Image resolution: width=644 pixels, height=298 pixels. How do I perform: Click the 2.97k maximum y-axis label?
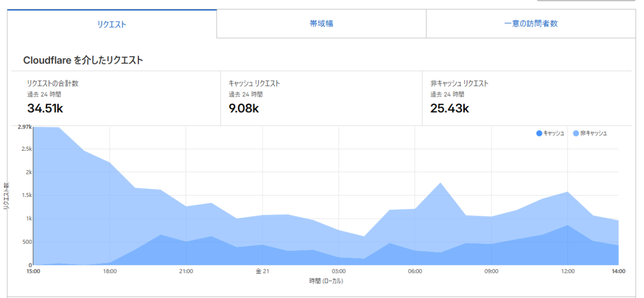25,127
